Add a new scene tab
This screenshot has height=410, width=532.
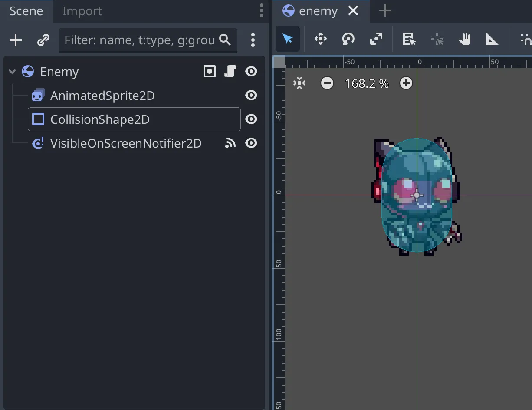pos(385,11)
